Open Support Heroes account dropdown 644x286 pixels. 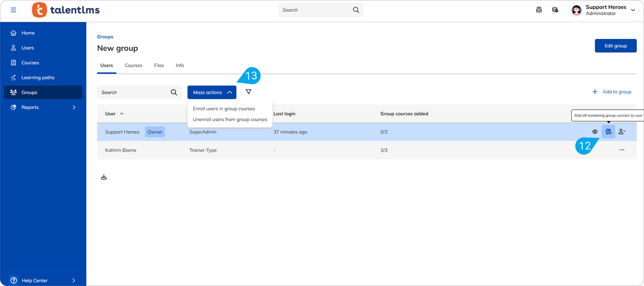pyautogui.click(x=633, y=10)
